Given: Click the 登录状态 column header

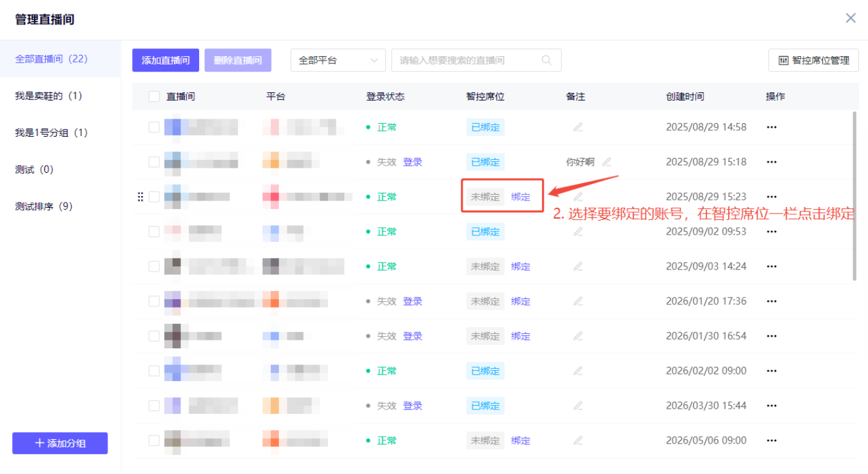Looking at the screenshot, I should pyautogui.click(x=385, y=96).
